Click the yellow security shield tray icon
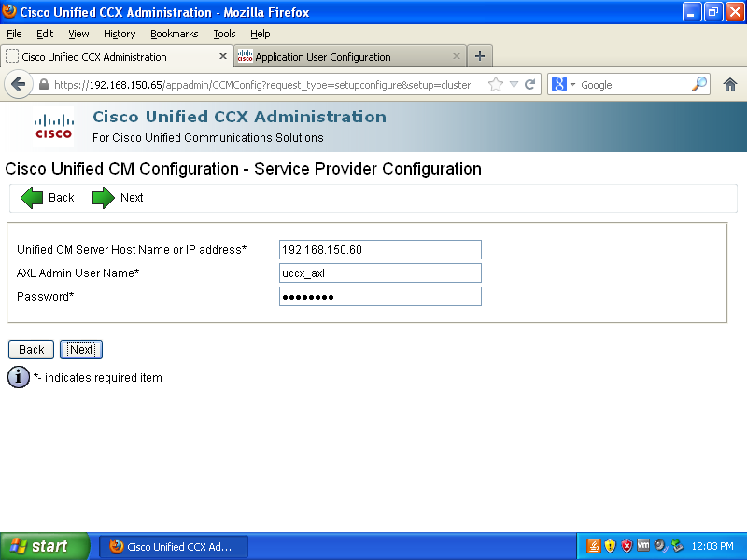 click(x=611, y=546)
